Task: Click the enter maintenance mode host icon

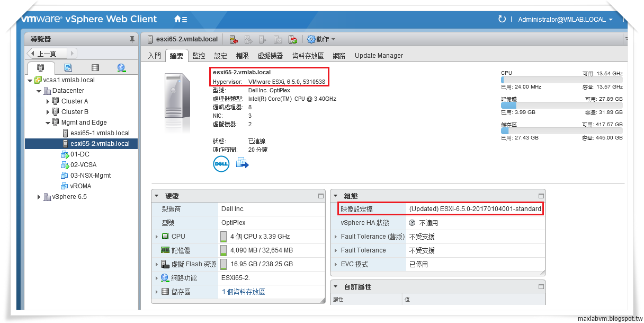Action: coord(234,39)
